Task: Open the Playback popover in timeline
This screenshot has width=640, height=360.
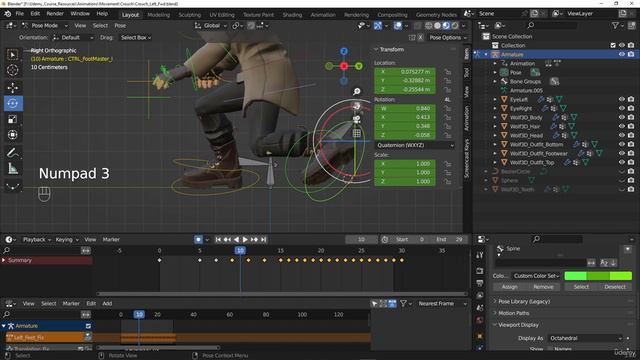Action: pos(37,240)
